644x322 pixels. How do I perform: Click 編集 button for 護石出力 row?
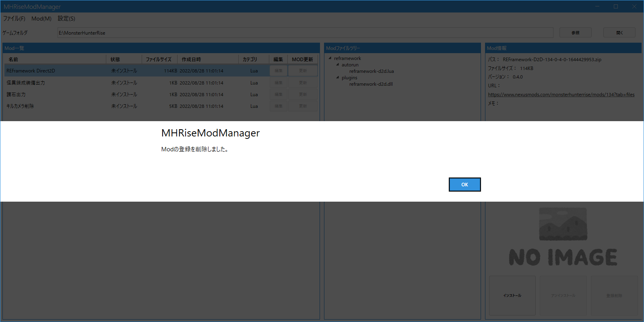(279, 94)
